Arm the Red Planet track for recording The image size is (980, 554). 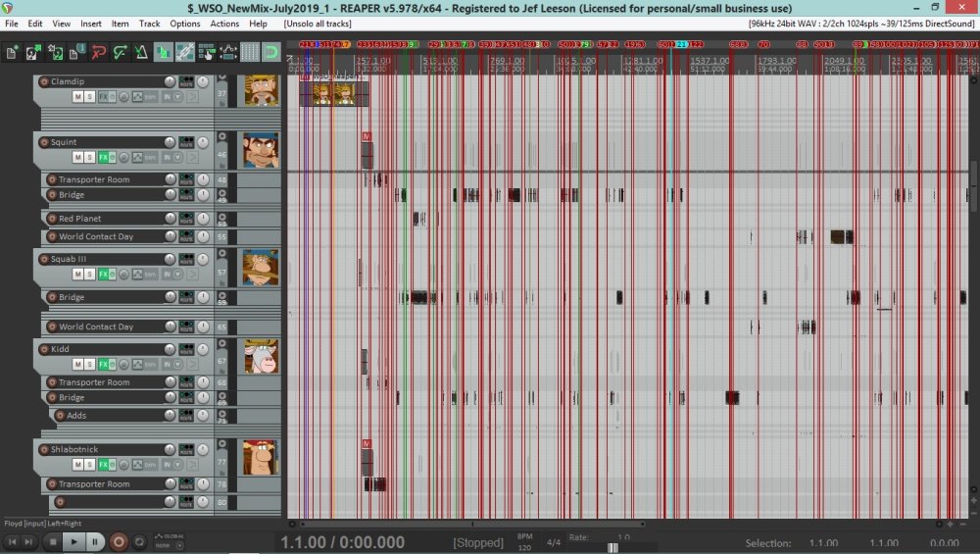pos(52,219)
